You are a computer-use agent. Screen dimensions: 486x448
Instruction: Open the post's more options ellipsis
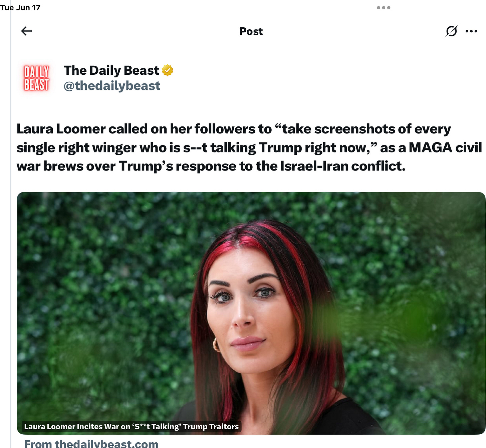(471, 31)
